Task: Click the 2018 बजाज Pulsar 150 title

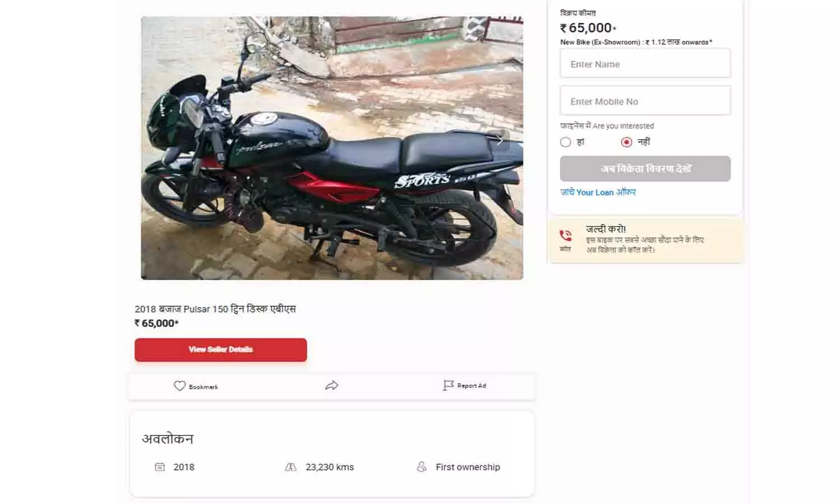Action: coord(215,309)
